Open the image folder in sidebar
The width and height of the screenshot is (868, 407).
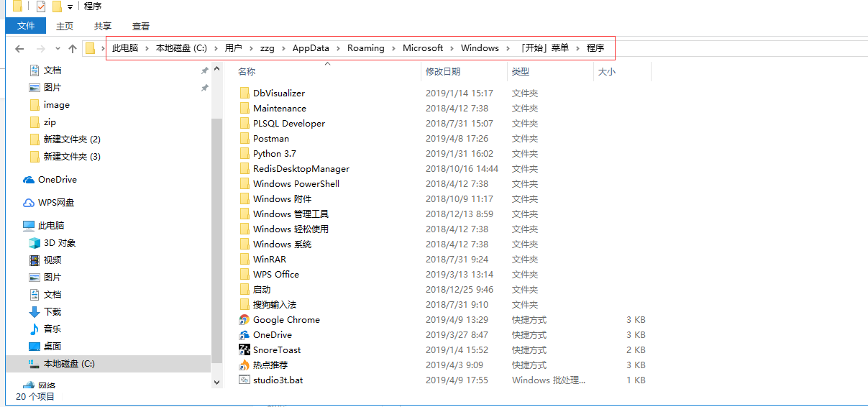click(x=57, y=105)
